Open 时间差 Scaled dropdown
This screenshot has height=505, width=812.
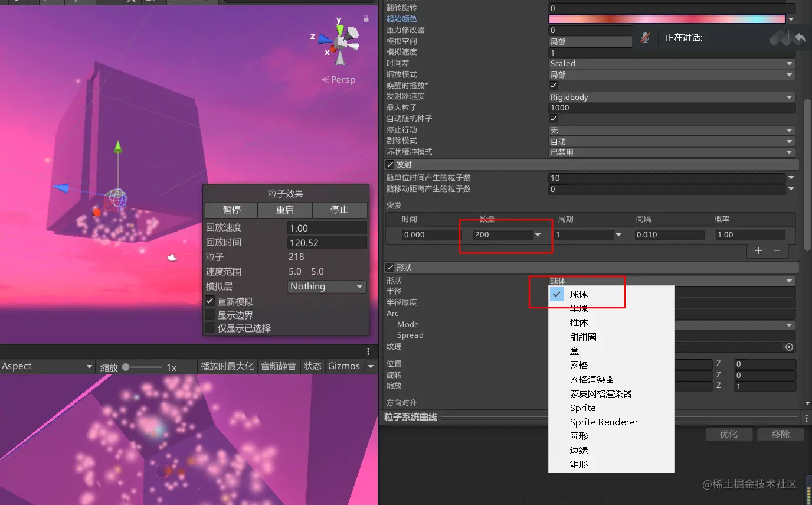672,63
